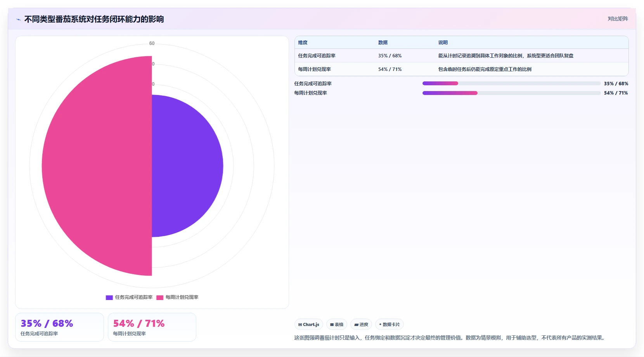Select the 进度 tag chip
This screenshot has height=357, width=644.
point(361,324)
